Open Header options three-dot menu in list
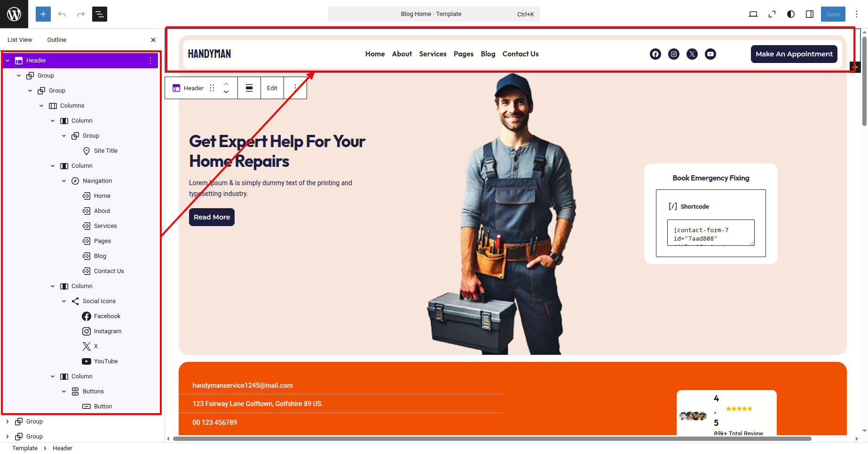This screenshot has height=454, width=868. pos(150,61)
